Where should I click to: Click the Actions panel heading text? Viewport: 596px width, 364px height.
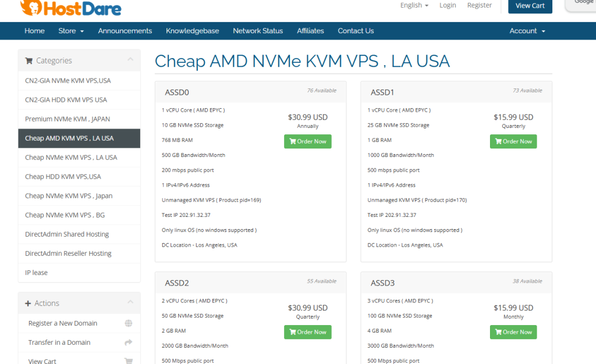(47, 304)
